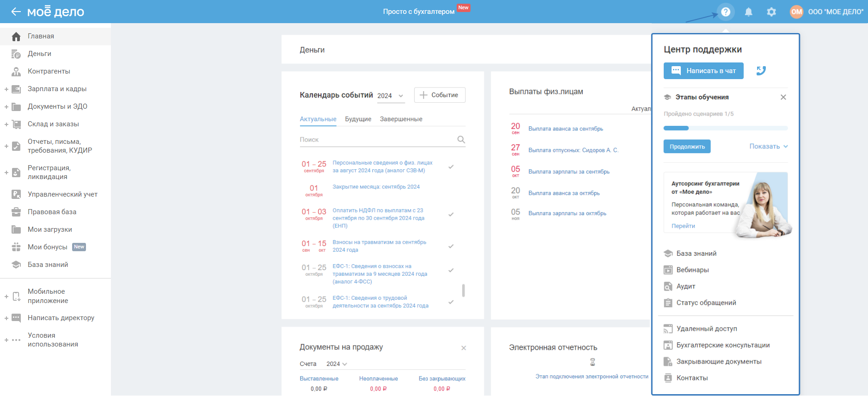Add a new event with the Событие button
This screenshot has height=396, width=868.
(x=440, y=95)
